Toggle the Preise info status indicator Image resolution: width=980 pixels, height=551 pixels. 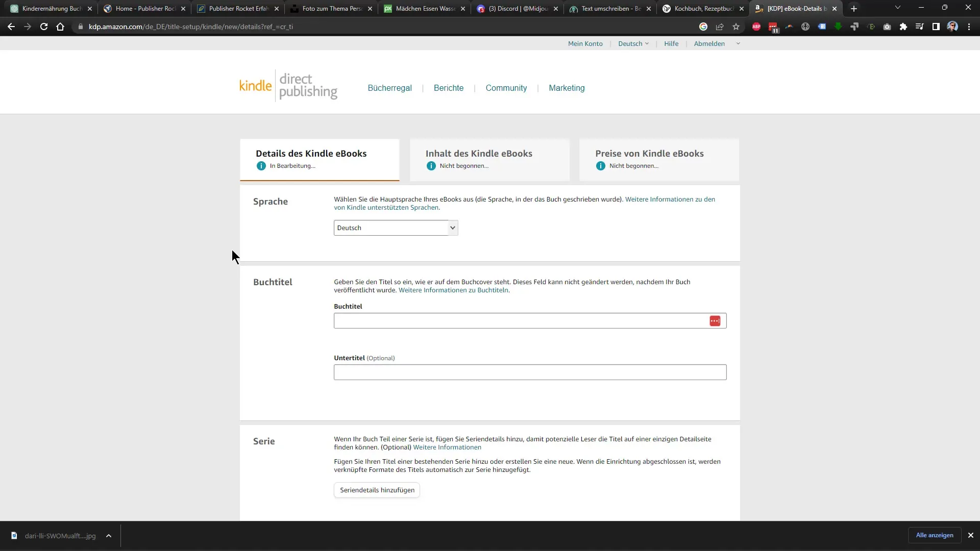[x=601, y=165]
